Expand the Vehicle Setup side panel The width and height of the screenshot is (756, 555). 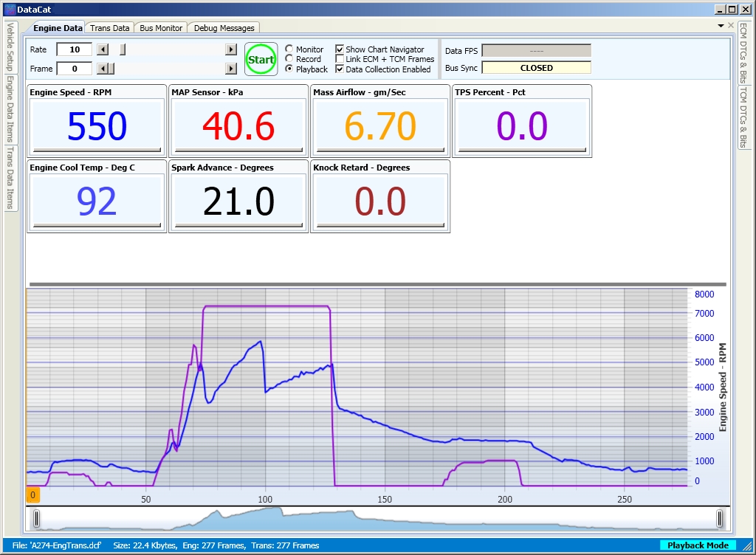click(x=10, y=46)
